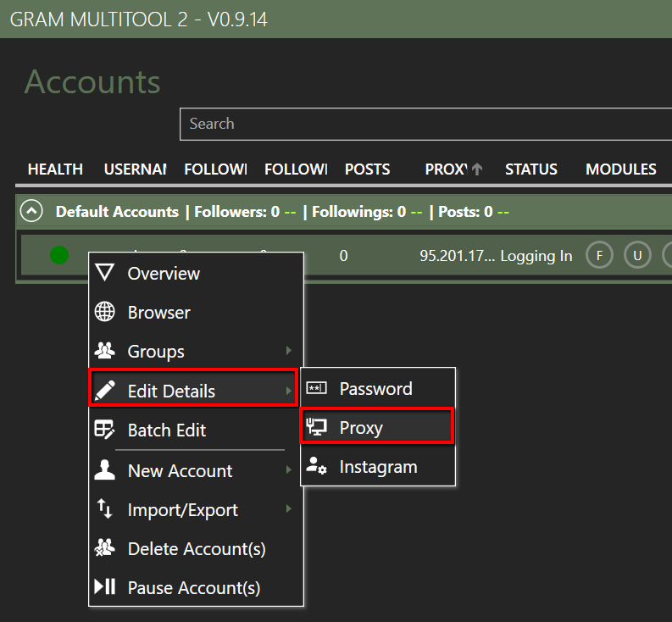
Task: Click the Groups people icon
Action: point(104,350)
